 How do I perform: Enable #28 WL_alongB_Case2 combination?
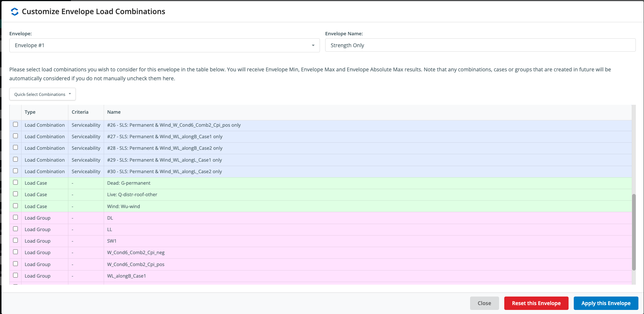pos(16,148)
